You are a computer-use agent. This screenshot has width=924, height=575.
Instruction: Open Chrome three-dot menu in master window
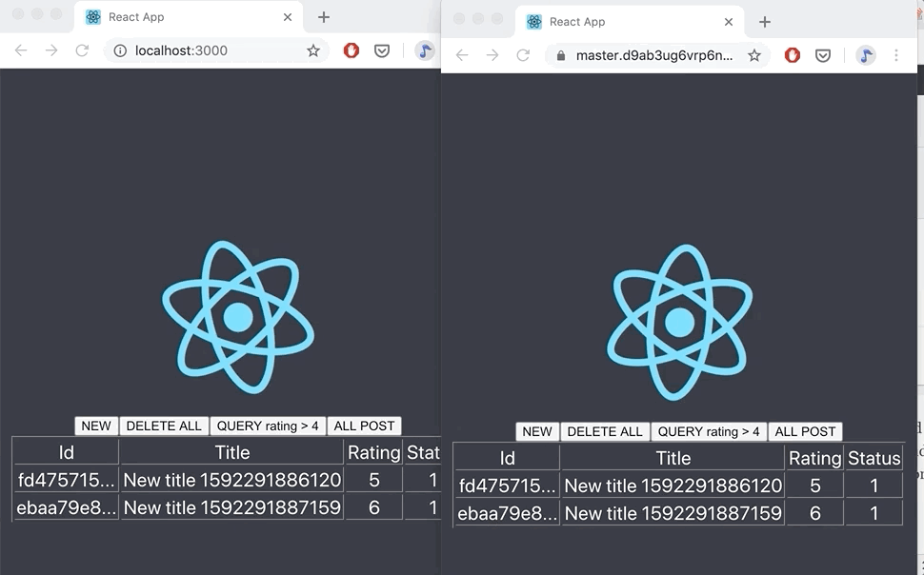[896, 55]
